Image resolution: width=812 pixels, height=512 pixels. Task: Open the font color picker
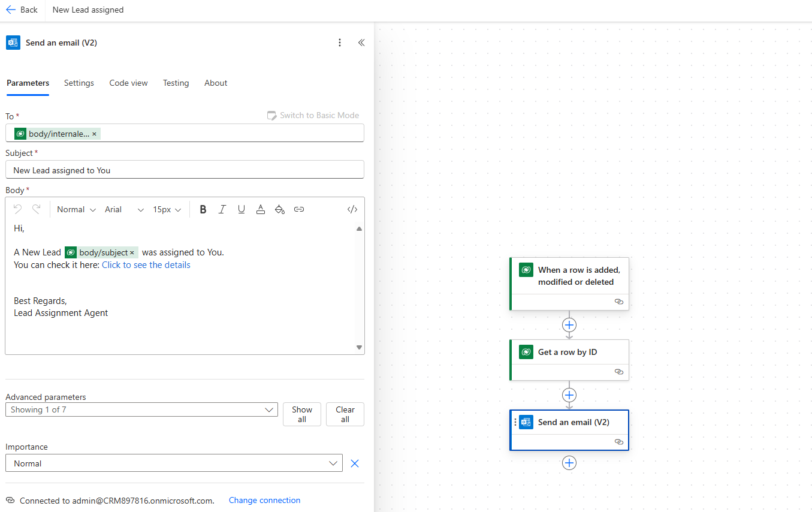point(261,209)
